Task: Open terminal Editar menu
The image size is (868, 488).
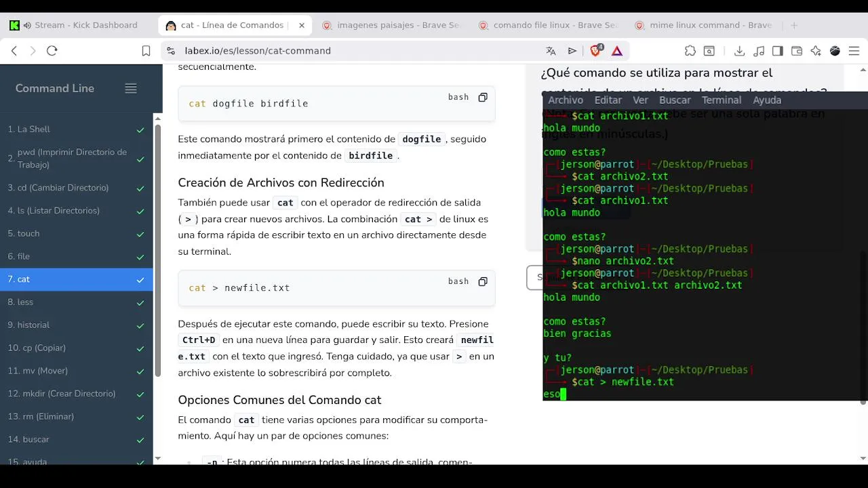Action: coord(608,100)
